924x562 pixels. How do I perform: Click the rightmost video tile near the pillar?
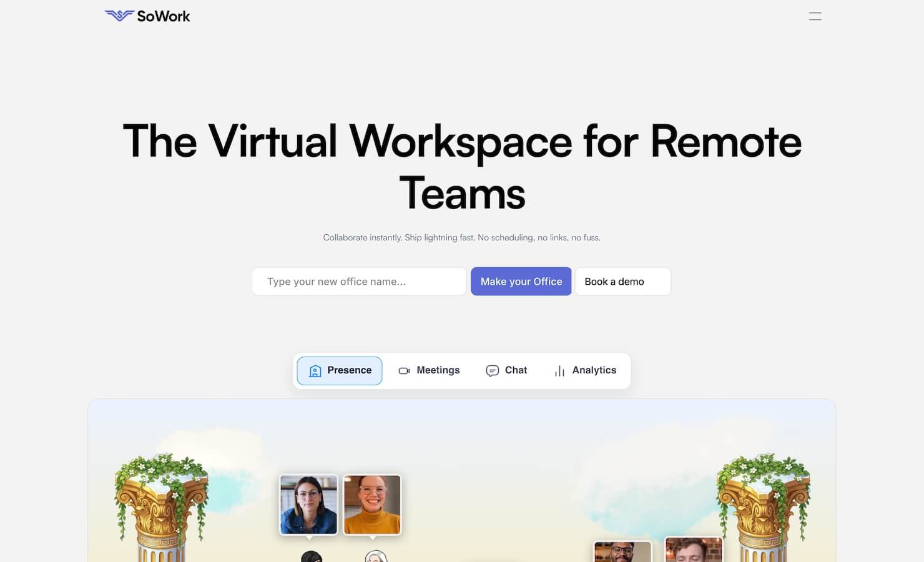[x=693, y=550]
